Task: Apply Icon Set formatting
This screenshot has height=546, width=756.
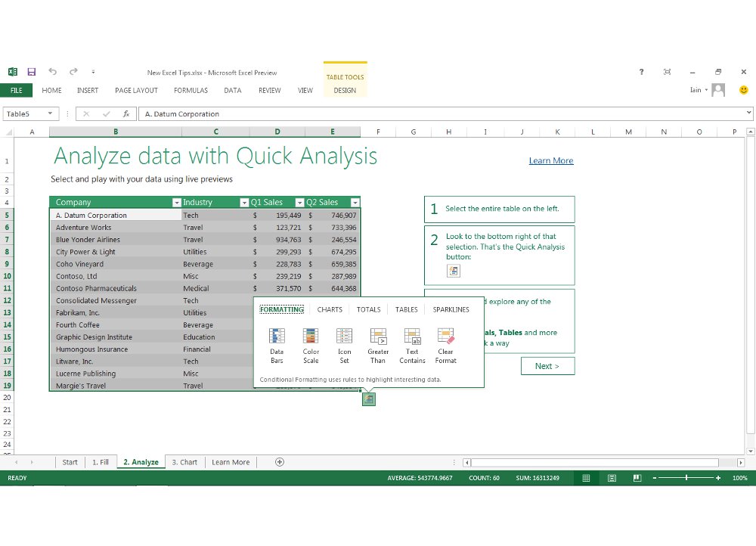Action: tap(344, 346)
